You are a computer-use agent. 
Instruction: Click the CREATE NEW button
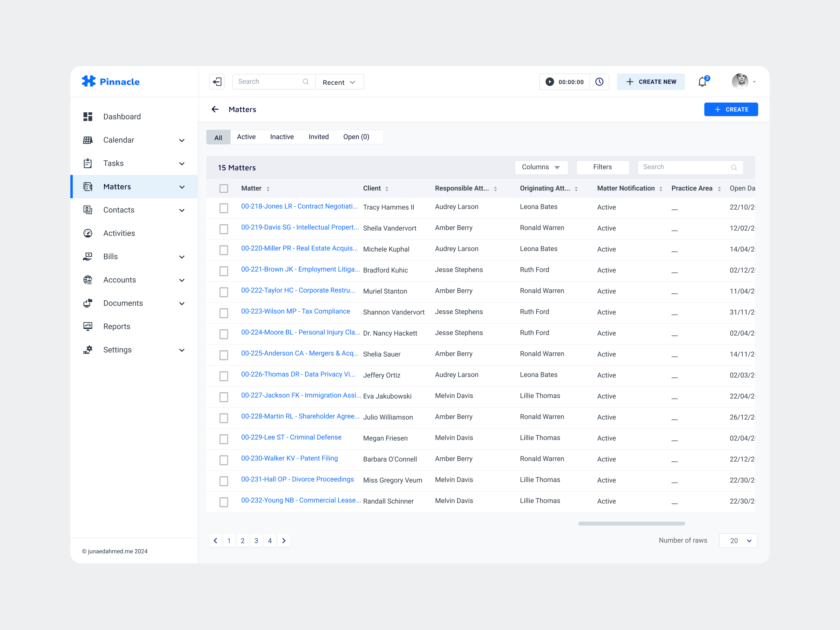651,82
